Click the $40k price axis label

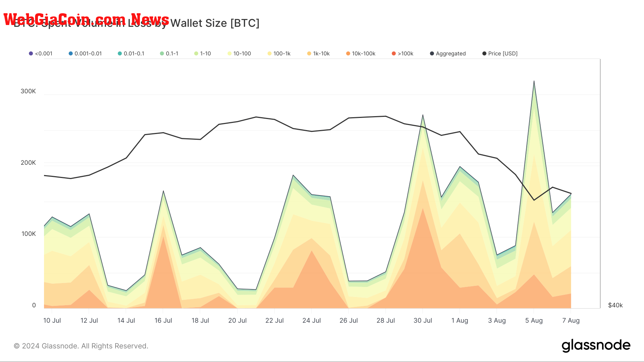coord(615,305)
